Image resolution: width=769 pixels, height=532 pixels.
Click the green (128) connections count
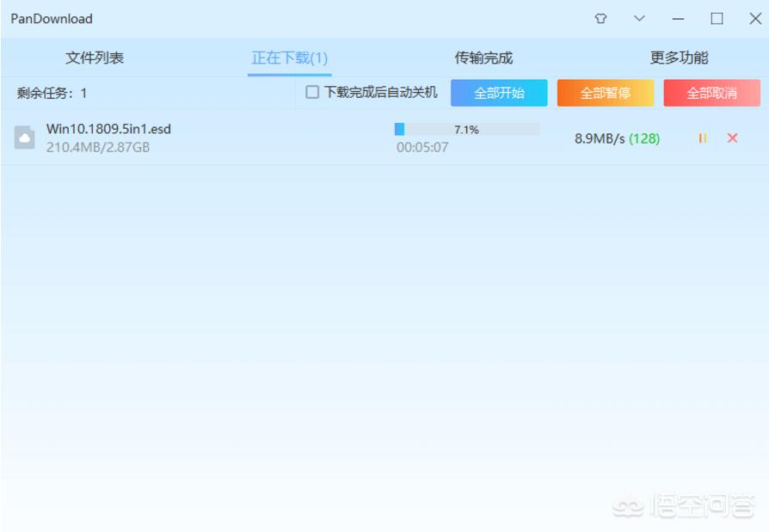point(644,138)
